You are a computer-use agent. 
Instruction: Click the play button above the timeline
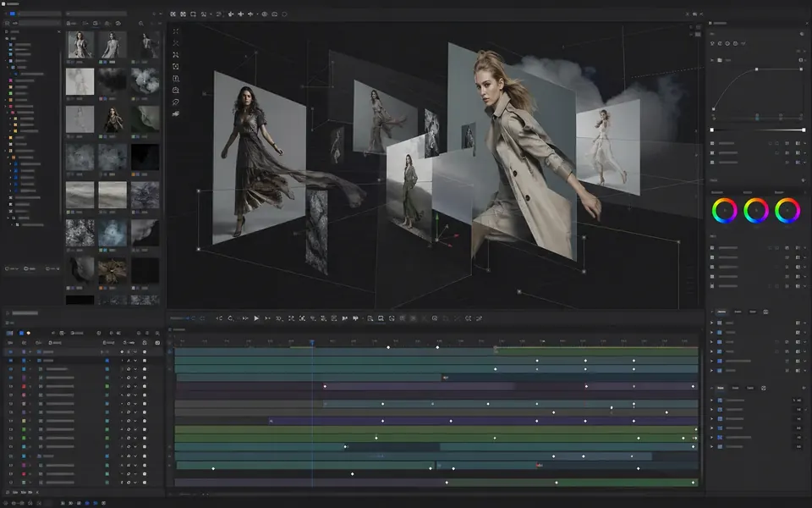pyautogui.click(x=256, y=318)
